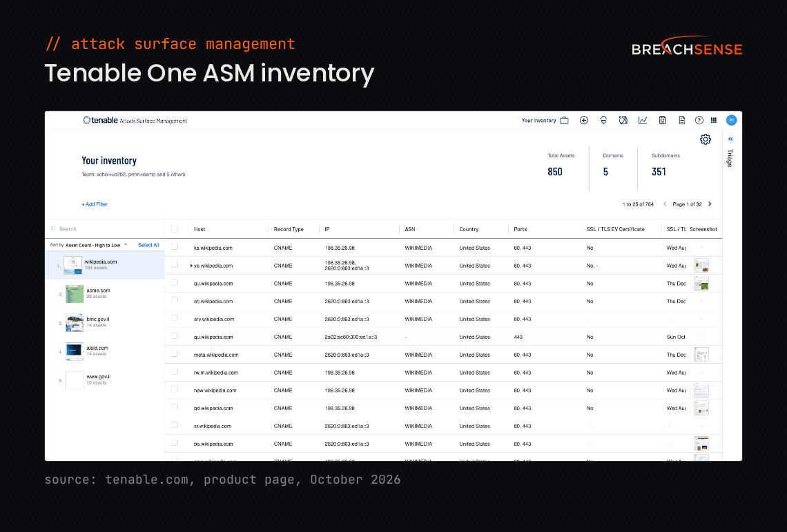Sort by the Country column header
The width and height of the screenshot is (787, 532).
click(x=469, y=229)
